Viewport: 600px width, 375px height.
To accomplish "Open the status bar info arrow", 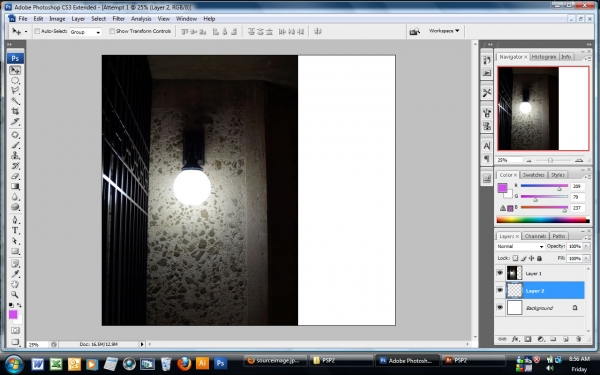I will pos(142,344).
